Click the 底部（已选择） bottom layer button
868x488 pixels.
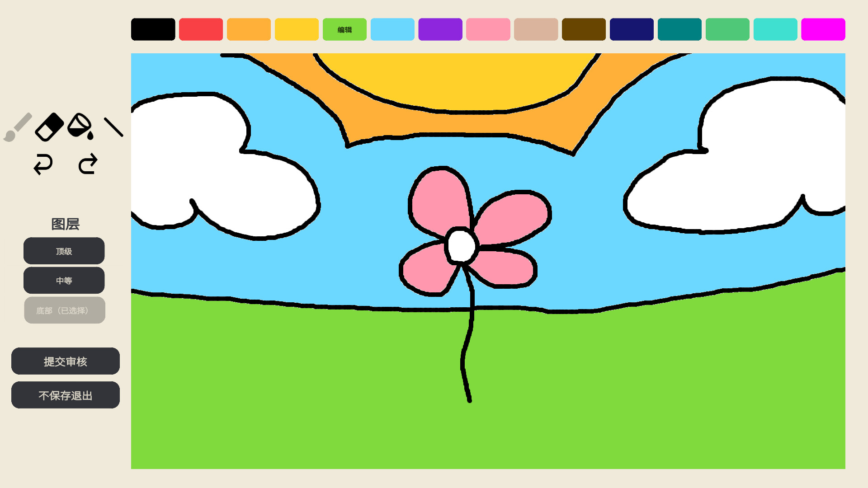click(64, 310)
